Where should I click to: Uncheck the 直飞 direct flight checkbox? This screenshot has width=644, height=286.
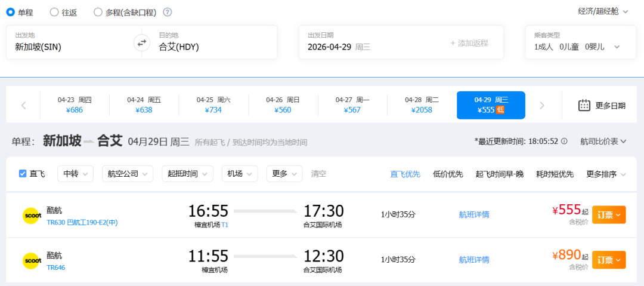[x=23, y=174]
